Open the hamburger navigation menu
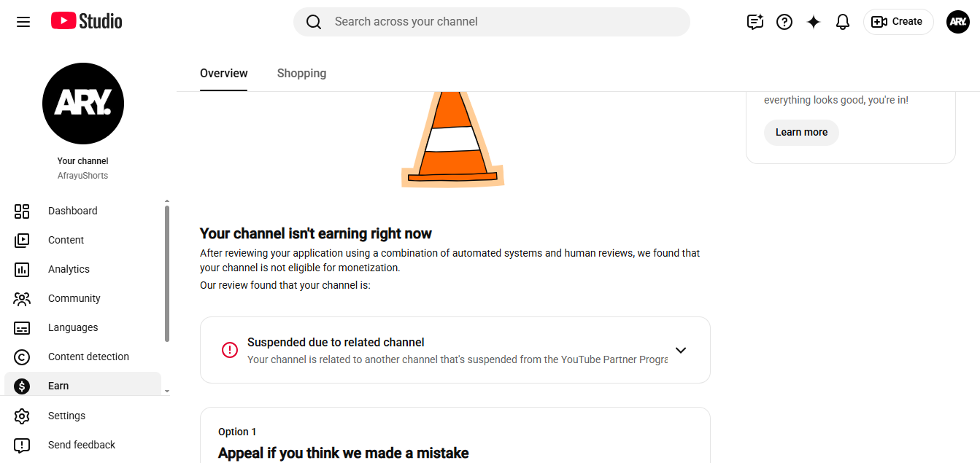This screenshot has width=980, height=463. [x=23, y=22]
